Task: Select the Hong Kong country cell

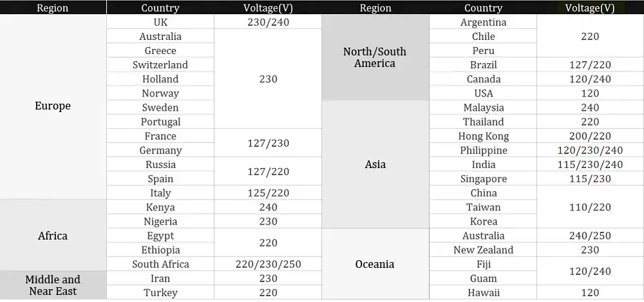Action: tap(483, 136)
